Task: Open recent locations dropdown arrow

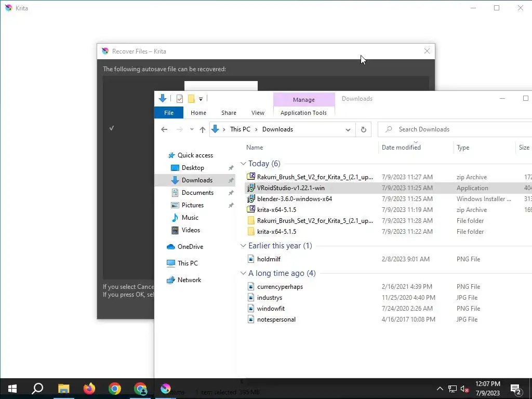Action: pyautogui.click(x=192, y=129)
